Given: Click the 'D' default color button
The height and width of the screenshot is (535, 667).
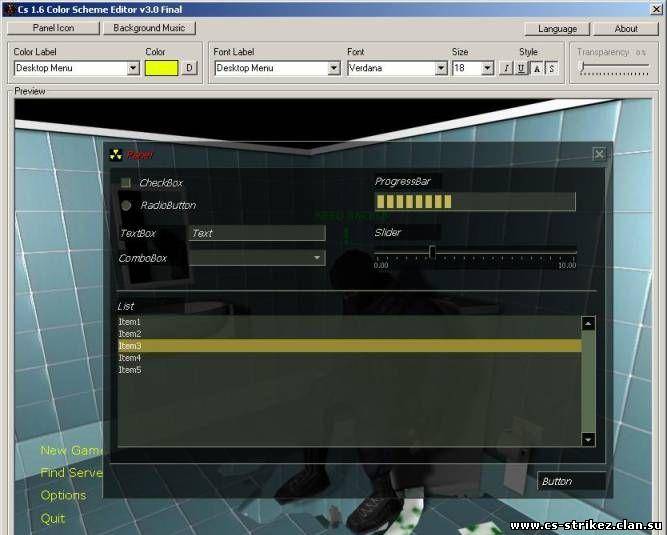Looking at the screenshot, I should [189, 68].
